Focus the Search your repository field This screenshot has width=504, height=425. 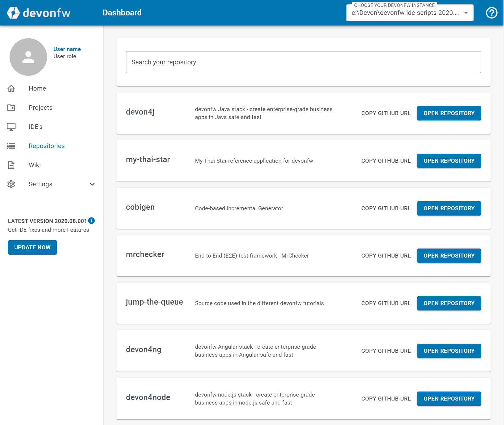303,62
